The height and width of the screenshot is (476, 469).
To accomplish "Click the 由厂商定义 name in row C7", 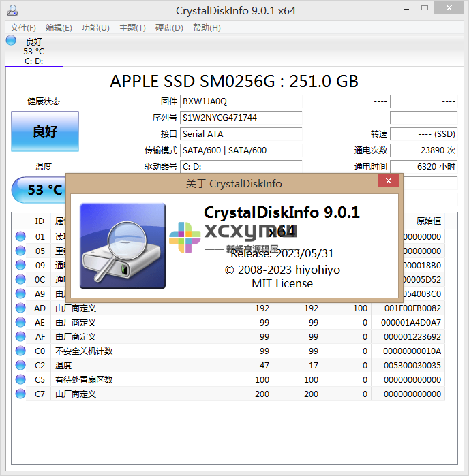I will click(x=76, y=394).
